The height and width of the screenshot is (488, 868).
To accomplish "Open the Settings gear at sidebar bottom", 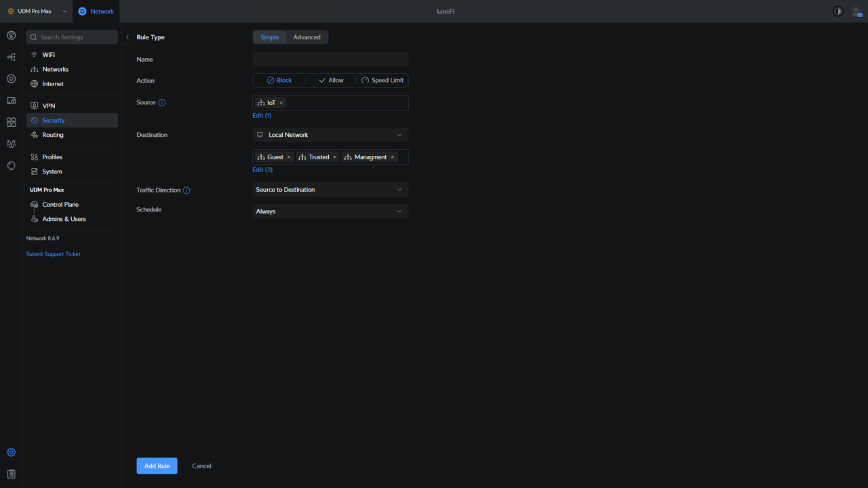I will [11, 452].
